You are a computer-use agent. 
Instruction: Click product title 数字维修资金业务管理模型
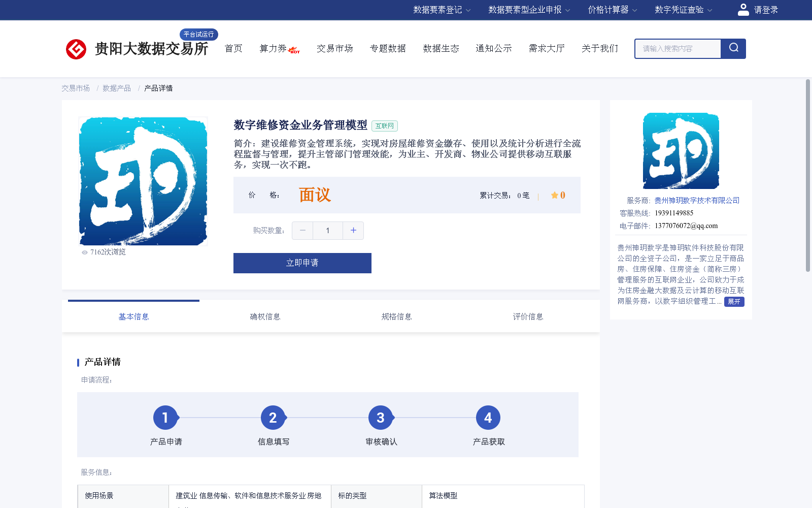[300, 125]
